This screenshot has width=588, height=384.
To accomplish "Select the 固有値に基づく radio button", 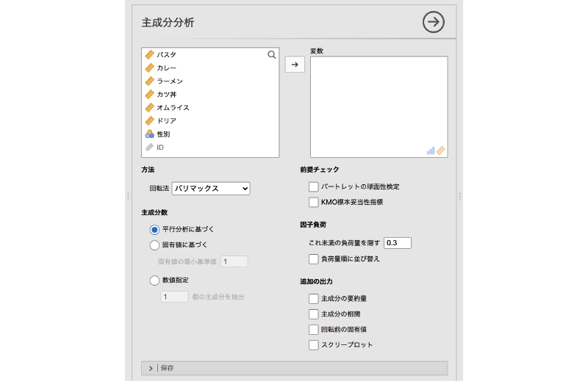I will [154, 245].
